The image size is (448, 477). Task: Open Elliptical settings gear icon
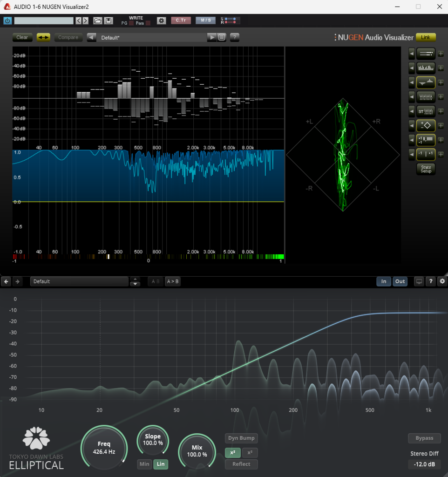pyautogui.click(x=442, y=281)
